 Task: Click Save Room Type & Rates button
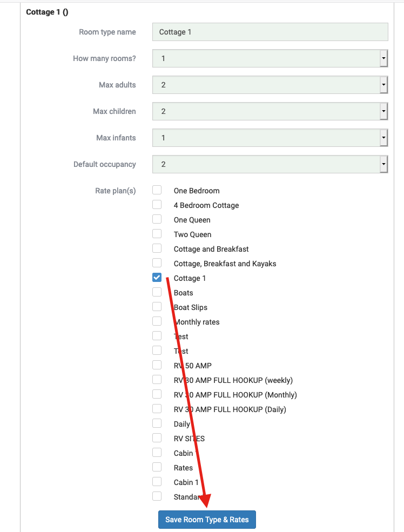(x=207, y=520)
